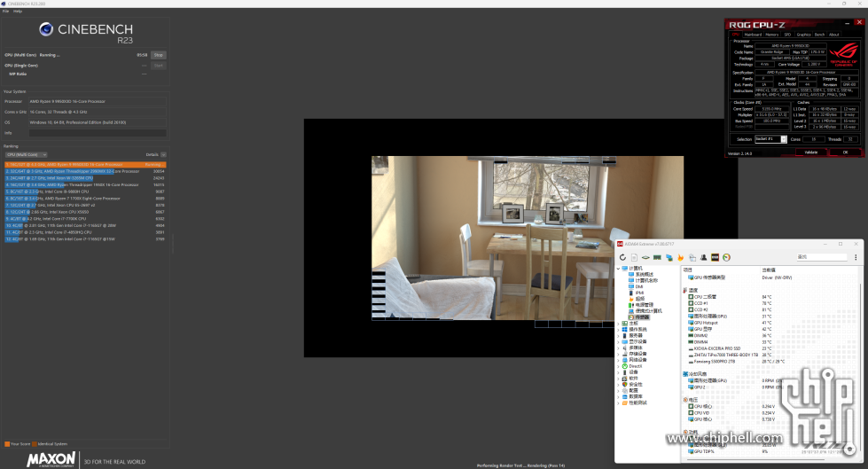Image resolution: width=868 pixels, height=469 pixels.
Task: Click the report page icon in AIDA64 toolbar
Action: click(635, 257)
